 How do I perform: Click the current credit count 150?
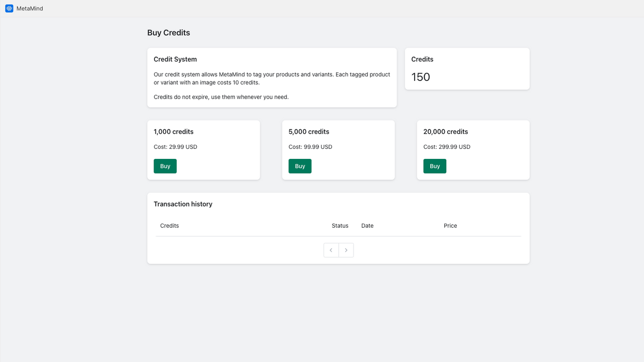point(420,77)
